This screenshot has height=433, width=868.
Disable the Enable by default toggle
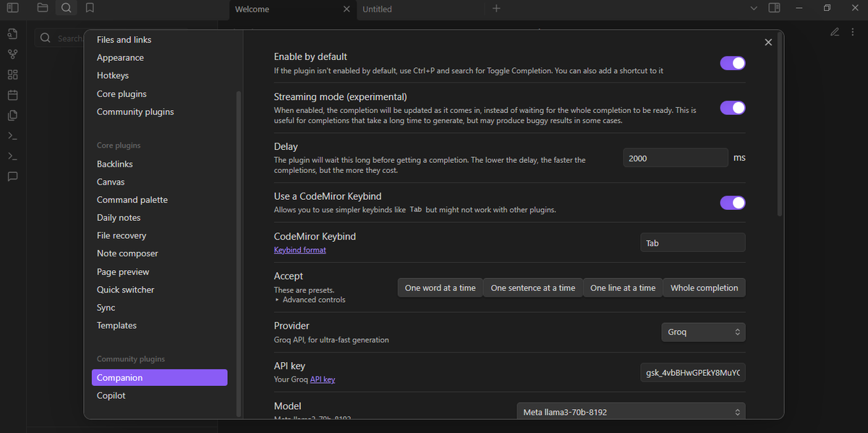coord(733,63)
